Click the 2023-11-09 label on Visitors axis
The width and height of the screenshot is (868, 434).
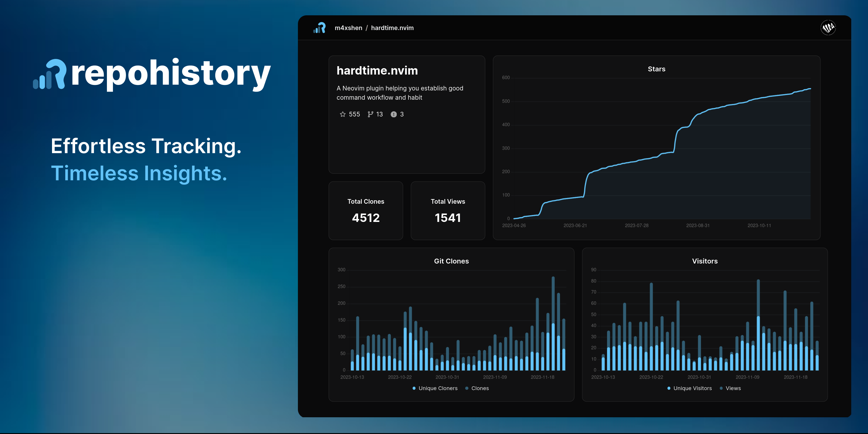748,377
